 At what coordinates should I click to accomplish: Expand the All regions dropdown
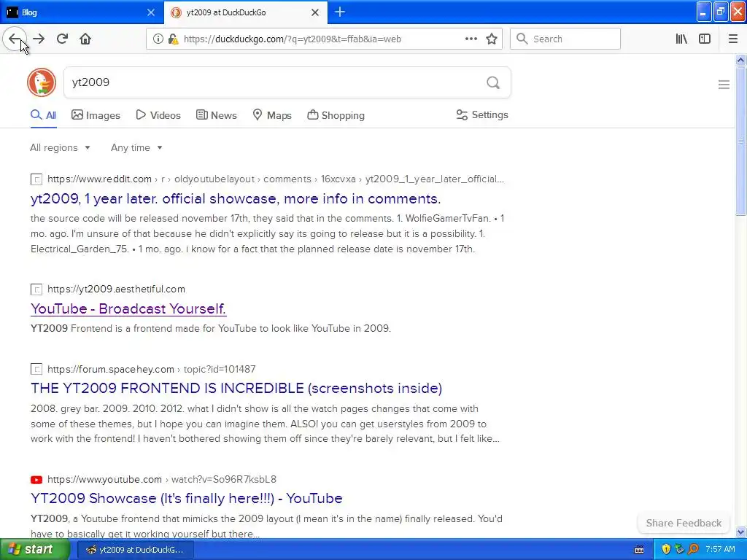click(60, 147)
